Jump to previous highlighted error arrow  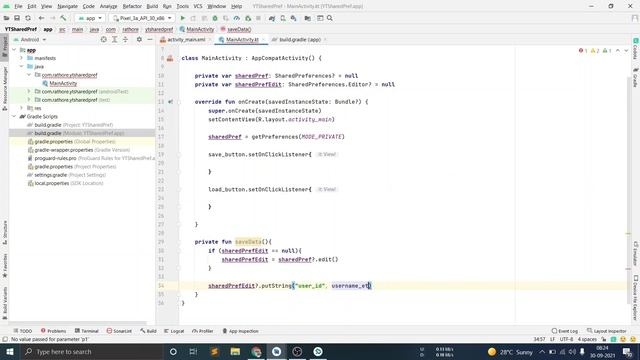(x=618, y=51)
